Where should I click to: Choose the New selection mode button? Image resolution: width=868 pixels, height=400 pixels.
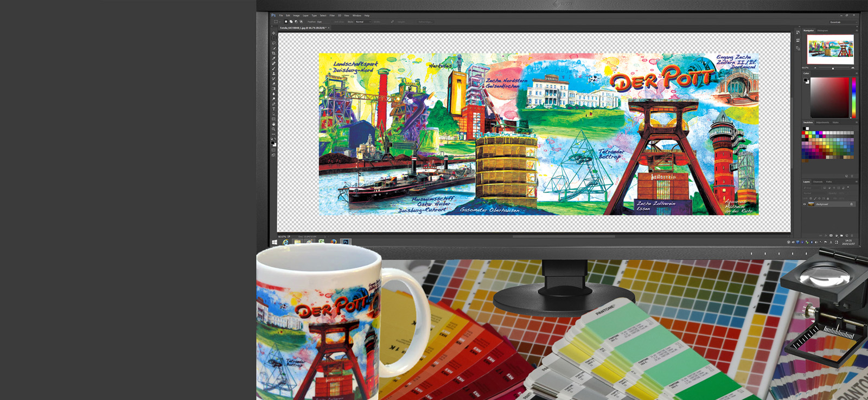pos(286,22)
